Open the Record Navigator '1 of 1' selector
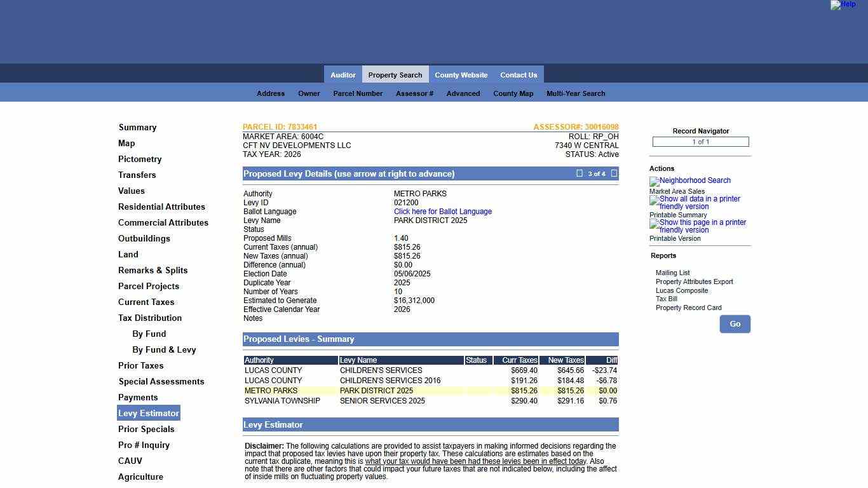Screen dimensions: 868x488 [700, 142]
